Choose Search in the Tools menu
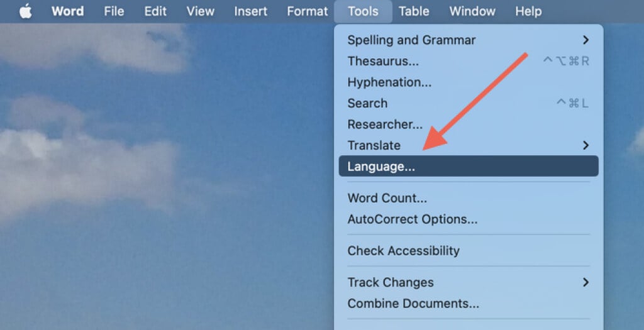This screenshot has width=644, height=330. (x=469, y=103)
